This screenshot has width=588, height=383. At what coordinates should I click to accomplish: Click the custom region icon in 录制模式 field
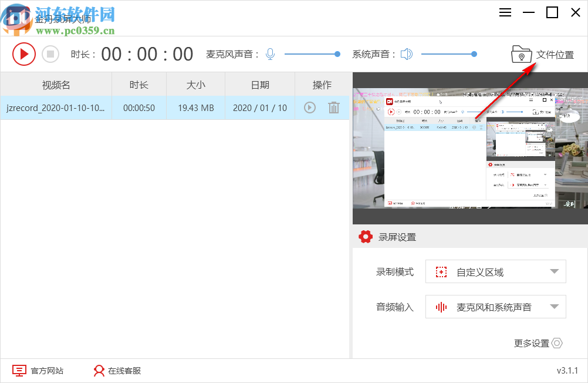click(440, 271)
